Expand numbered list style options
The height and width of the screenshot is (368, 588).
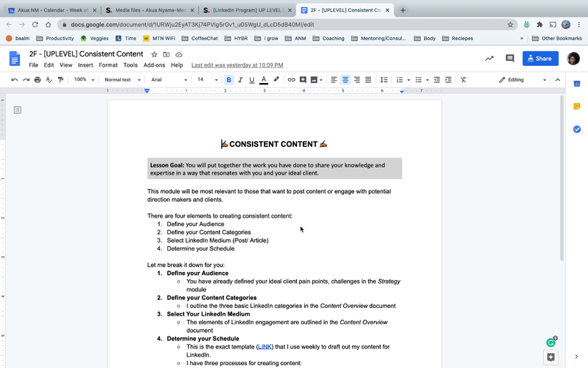coord(408,80)
